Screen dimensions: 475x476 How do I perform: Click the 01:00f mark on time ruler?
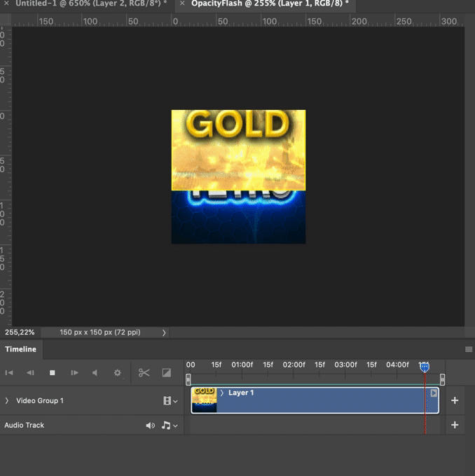(242, 365)
